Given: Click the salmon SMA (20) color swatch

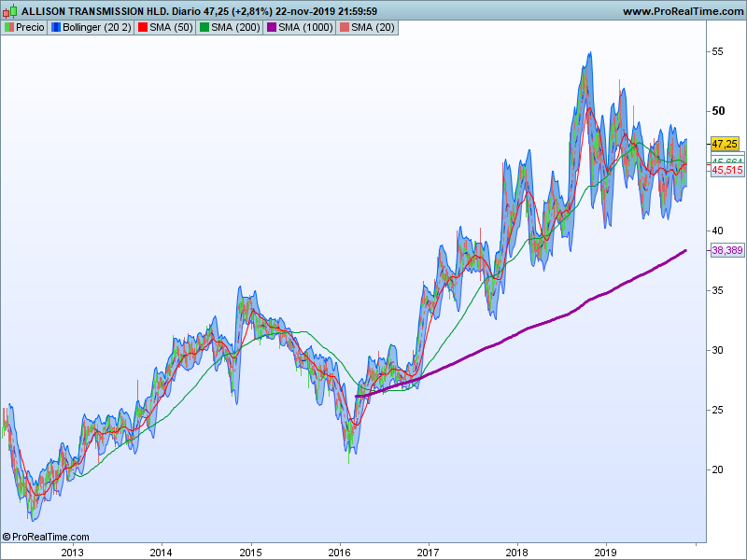Looking at the screenshot, I should pos(344,28).
